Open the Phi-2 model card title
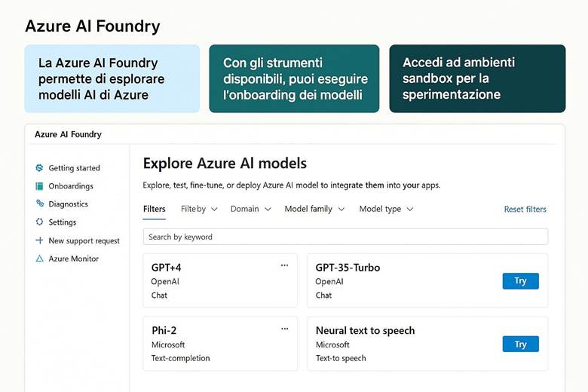 click(x=164, y=330)
